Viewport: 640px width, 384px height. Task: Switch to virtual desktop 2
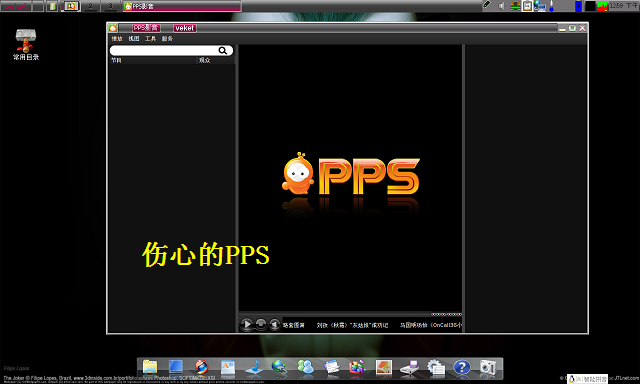point(90,6)
